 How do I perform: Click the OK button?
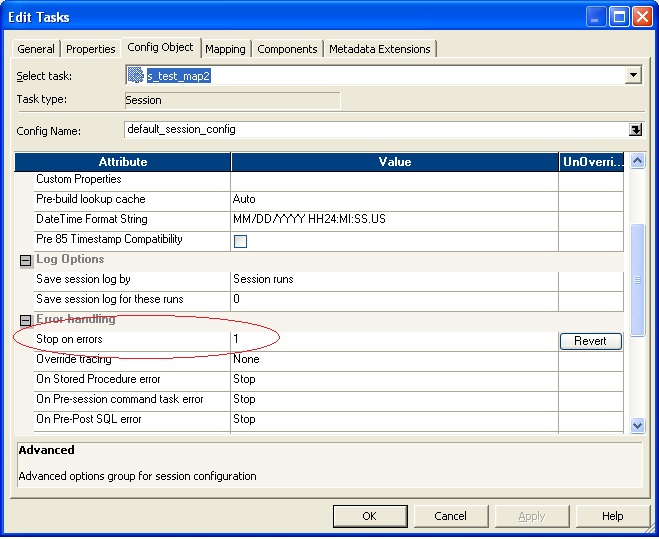[370, 516]
